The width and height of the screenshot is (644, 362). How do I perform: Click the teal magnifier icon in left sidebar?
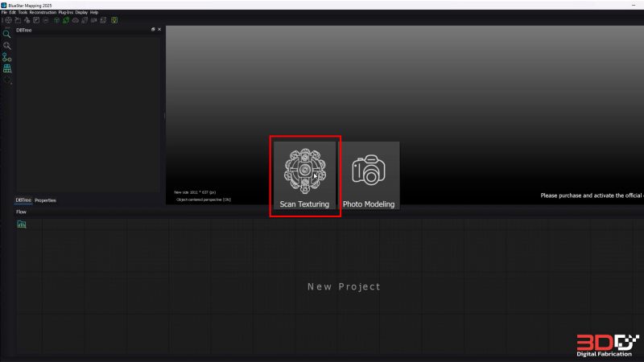7,34
